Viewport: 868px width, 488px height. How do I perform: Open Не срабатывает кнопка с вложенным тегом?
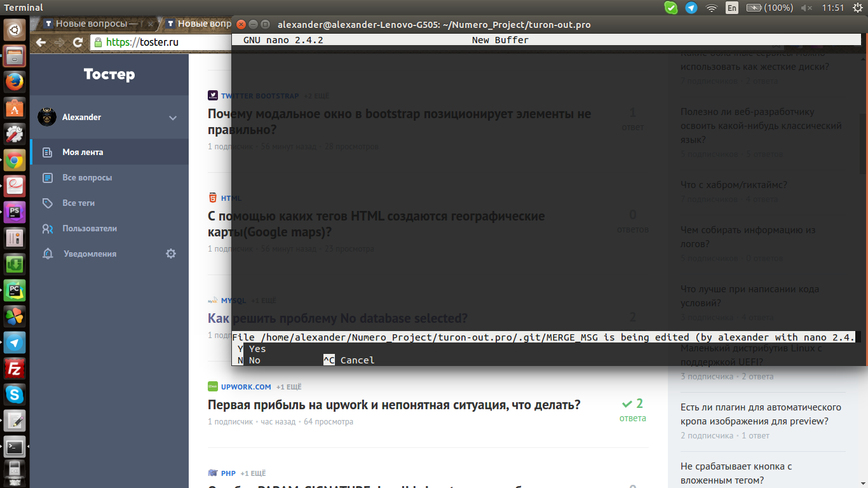pos(736,473)
